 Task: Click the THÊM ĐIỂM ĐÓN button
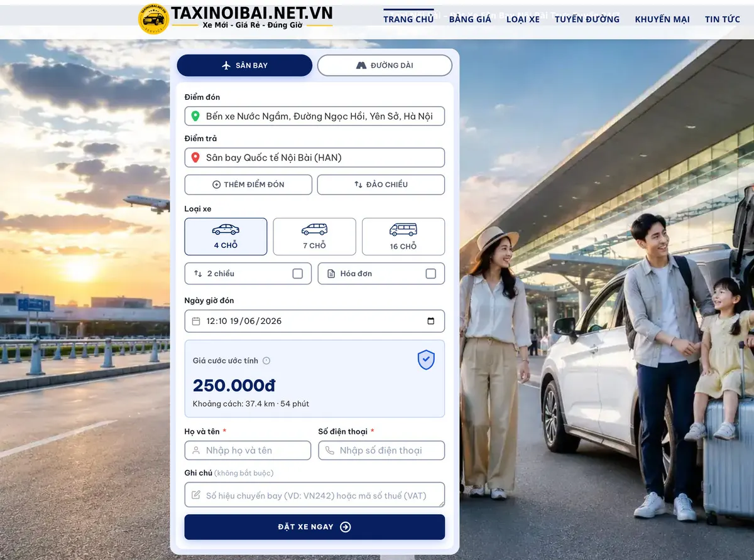tap(248, 185)
